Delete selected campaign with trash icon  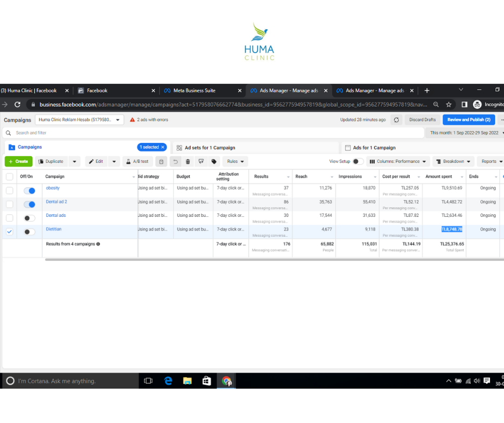pos(188,162)
